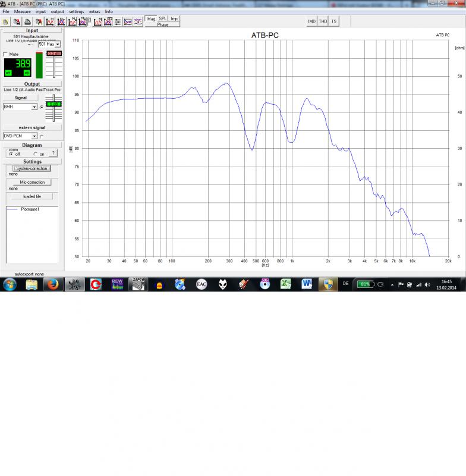The image size is (466, 476).
Task: Open the input menu
Action: click(x=40, y=11)
